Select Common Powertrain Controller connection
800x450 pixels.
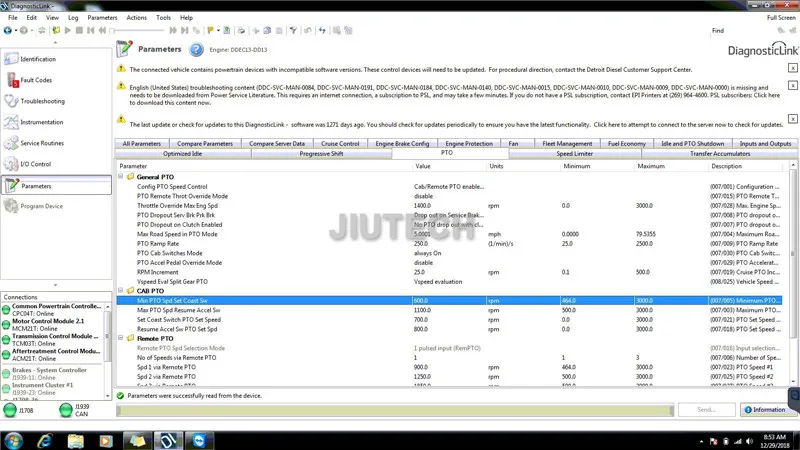53,310
